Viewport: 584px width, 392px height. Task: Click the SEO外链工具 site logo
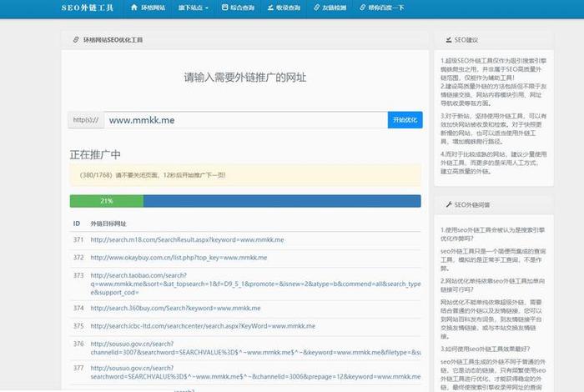(87, 8)
